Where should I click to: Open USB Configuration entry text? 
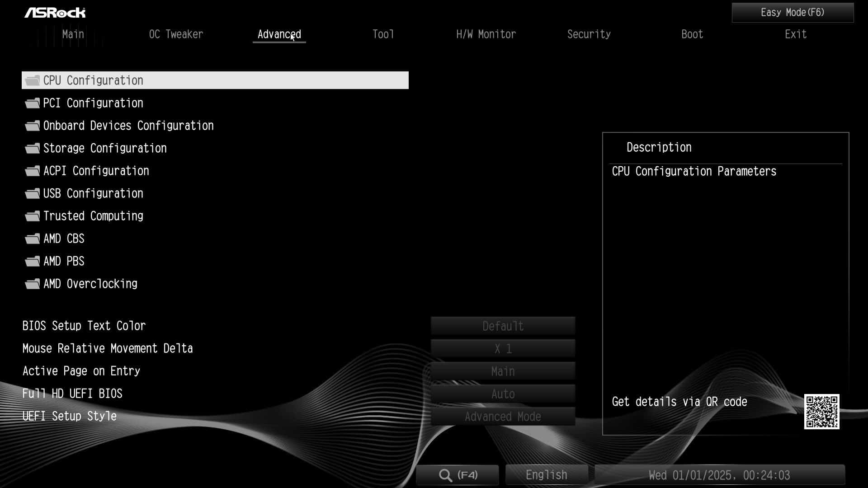tap(93, 193)
